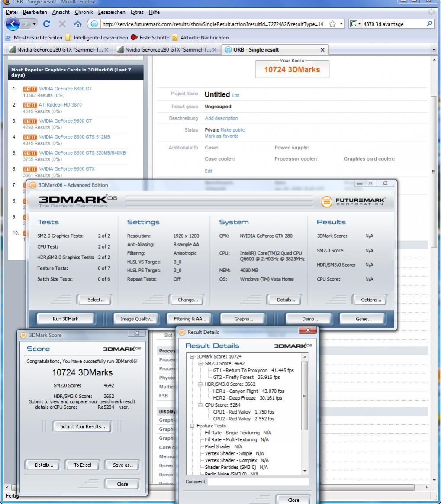Click the site identity icon in address bar
This screenshot has width=441, height=504.
[94, 24]
